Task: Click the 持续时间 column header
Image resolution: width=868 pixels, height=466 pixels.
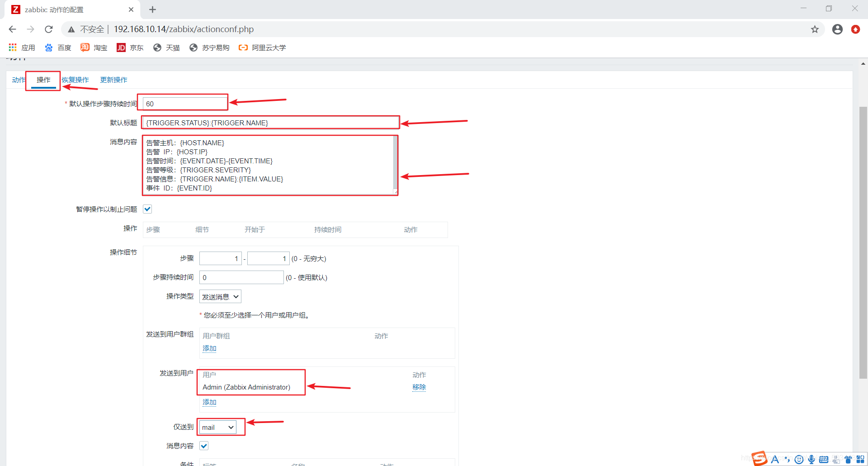Action: (328, 230)
